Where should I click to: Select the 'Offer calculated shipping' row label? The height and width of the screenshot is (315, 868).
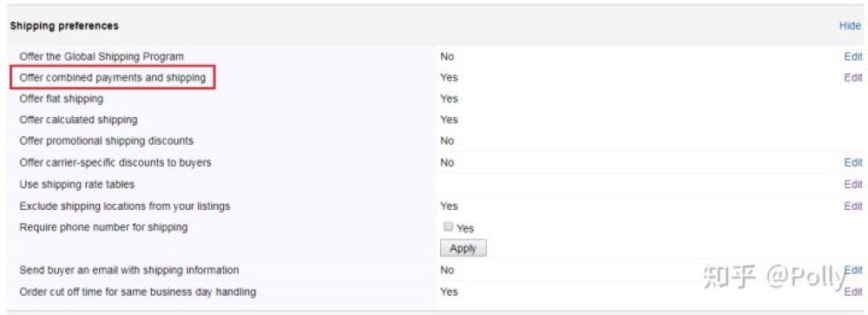tap(78, 120)
